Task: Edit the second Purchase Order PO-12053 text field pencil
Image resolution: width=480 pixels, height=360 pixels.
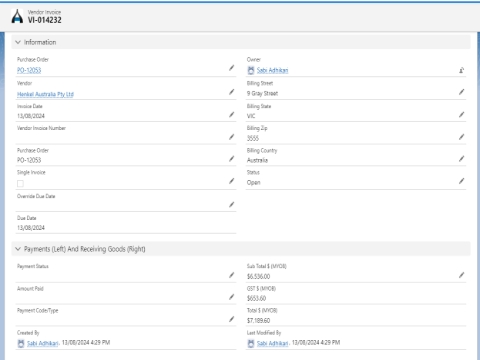Action: click(x=232, y=159)
